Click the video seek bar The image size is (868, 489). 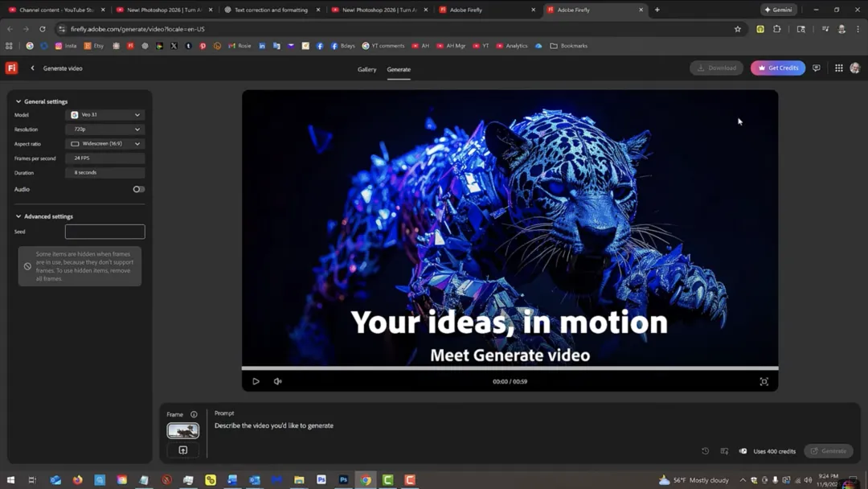coord(510,369)
